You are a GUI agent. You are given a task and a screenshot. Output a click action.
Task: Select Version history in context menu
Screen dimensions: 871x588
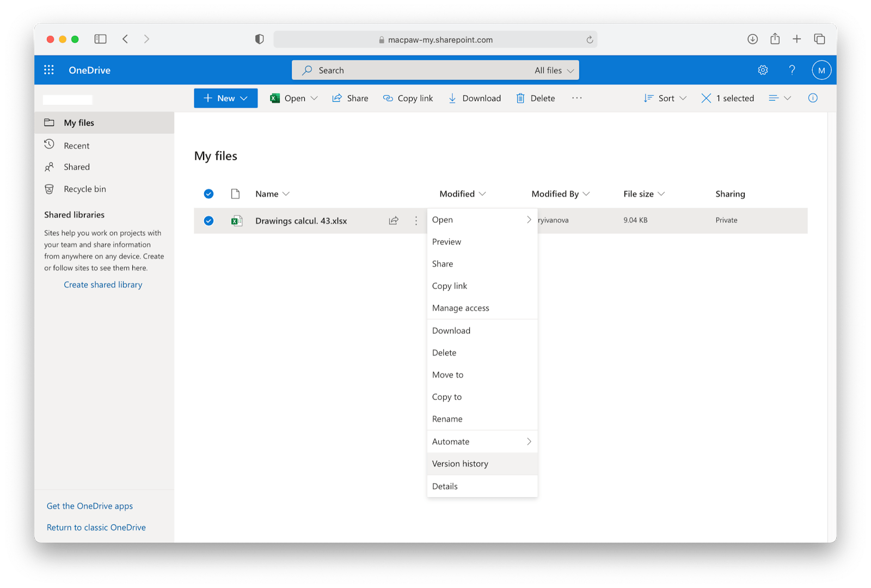482,463
